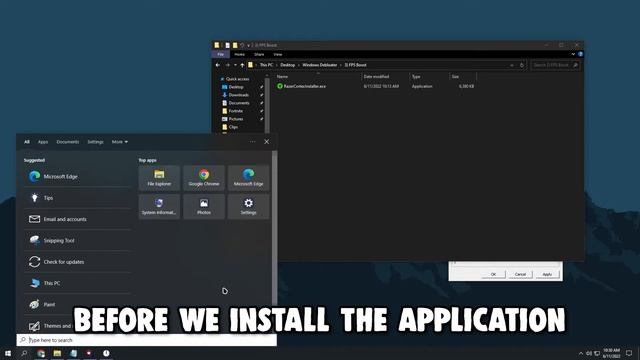Open Photos tile in Top apps
The width and height of the screenshot is (640, 360).
[x=204, y=207]
